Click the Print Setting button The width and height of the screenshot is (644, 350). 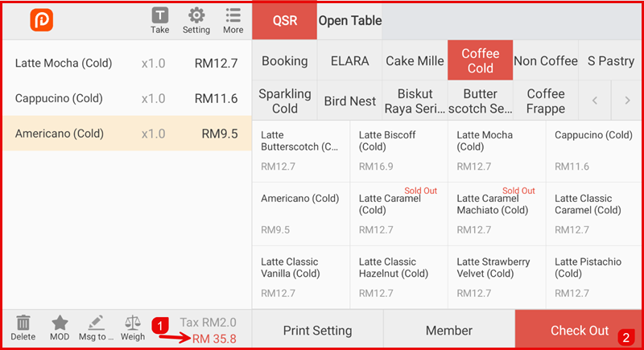point(317,330)
